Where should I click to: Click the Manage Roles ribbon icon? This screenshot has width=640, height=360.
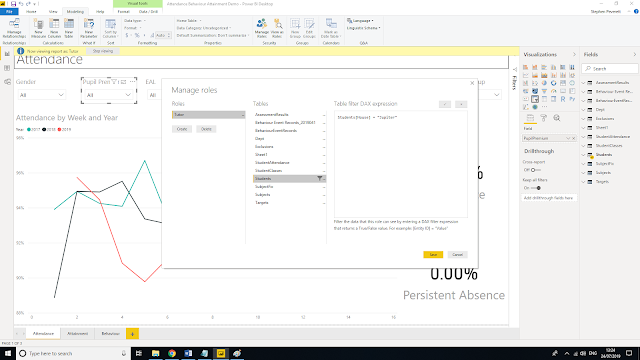[262, 29]
